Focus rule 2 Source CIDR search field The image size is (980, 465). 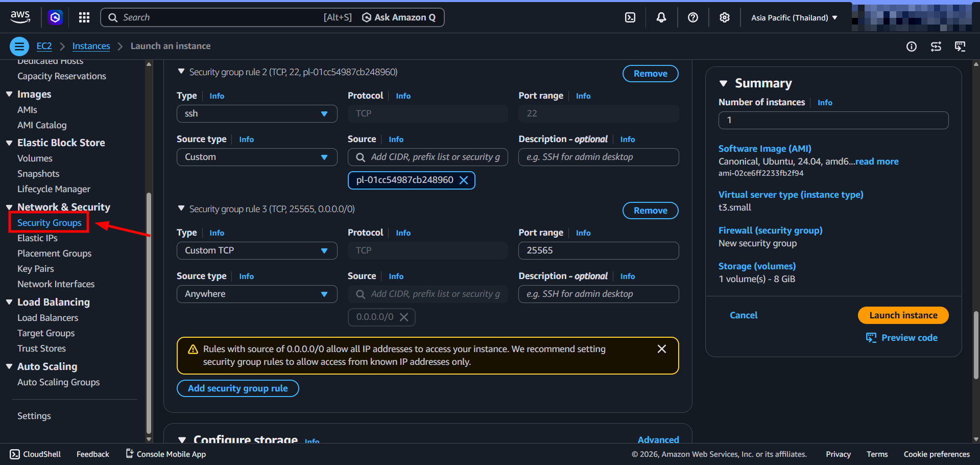click(428, 157)
